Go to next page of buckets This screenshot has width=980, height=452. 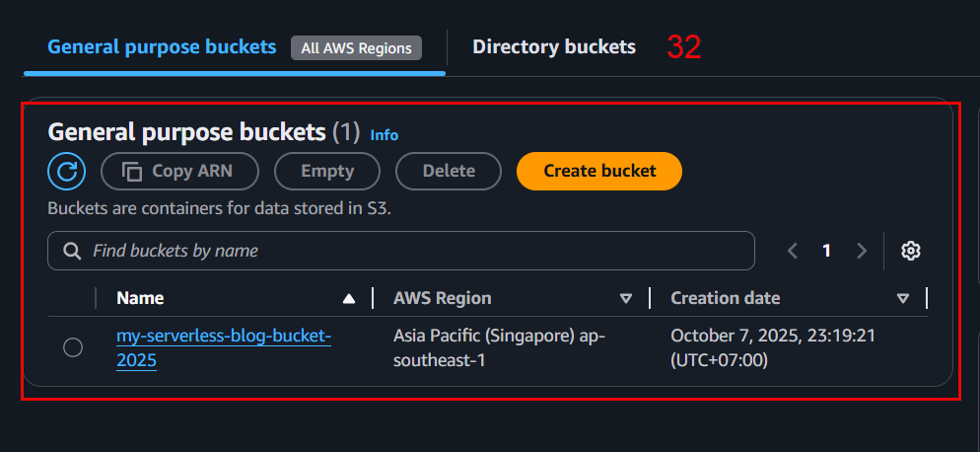pyautogui.click(x=862, y=251)
